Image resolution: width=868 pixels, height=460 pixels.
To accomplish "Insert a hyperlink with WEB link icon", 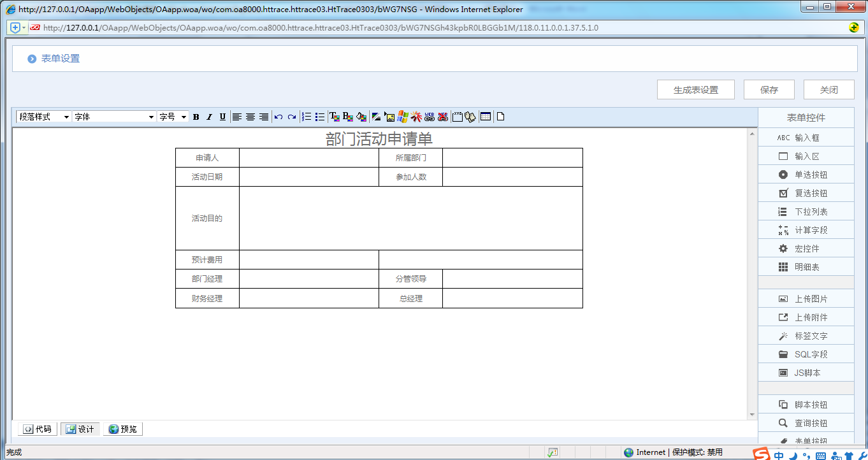I will (430, 117).
